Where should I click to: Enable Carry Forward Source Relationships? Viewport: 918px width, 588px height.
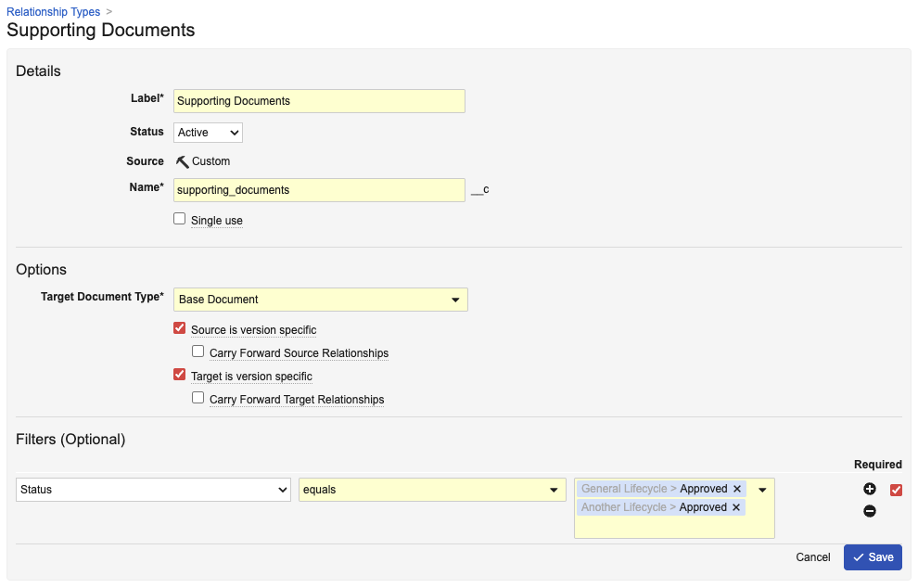(x=198, y=352)
